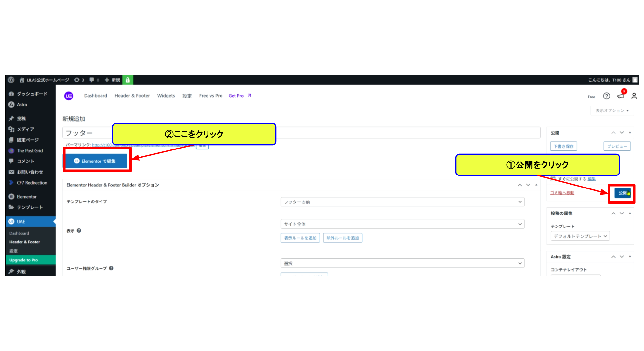Switch to top Header & Footer tab
Viewport: 644px width, 351px height.
pos(132,96)
